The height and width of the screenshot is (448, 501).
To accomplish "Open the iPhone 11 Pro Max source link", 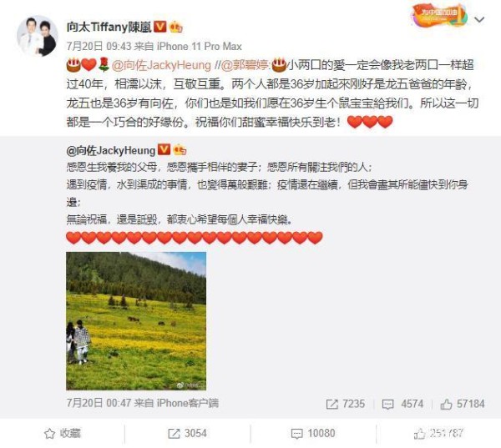I will click(x=199, y=46).
